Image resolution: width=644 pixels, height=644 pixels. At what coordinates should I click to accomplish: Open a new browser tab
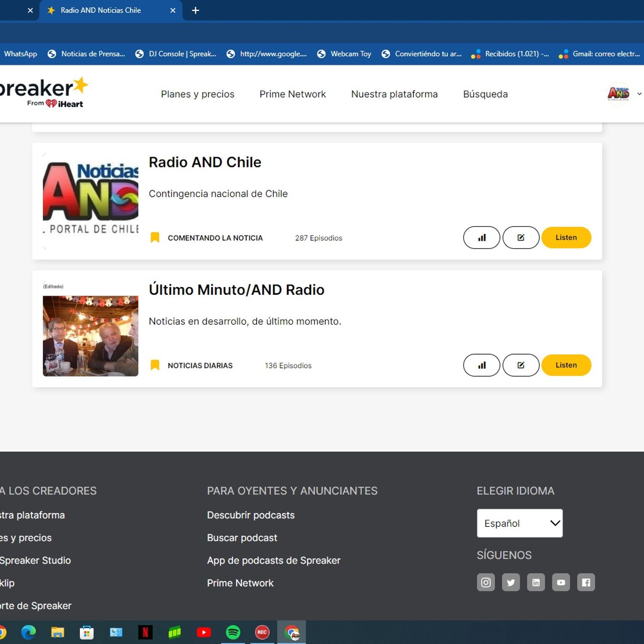point(195,10)
